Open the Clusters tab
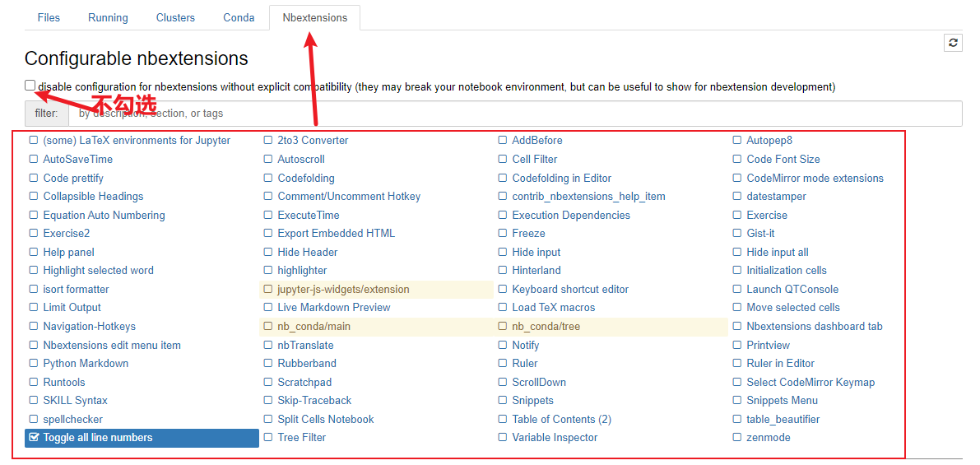The image size is (980, 465). (x=175, y=17)
